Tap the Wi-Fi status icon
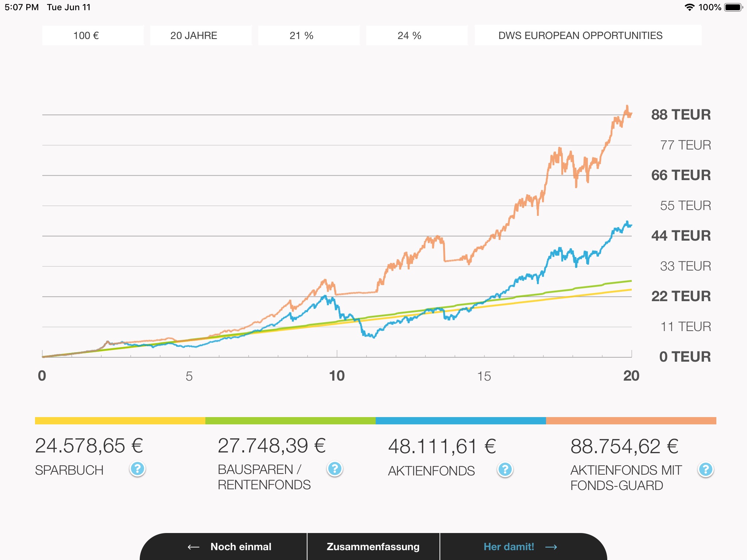Image resolution: width=747 pixels, height=560 pixels. point(689,7)
